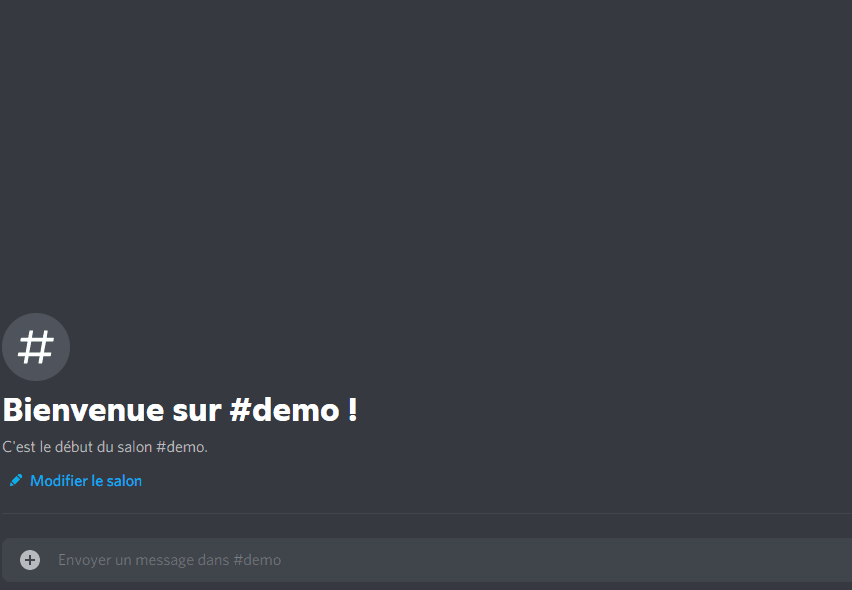Open the Modifier le salon link
This screenshot has width=852, height=590.
point(76,481)
